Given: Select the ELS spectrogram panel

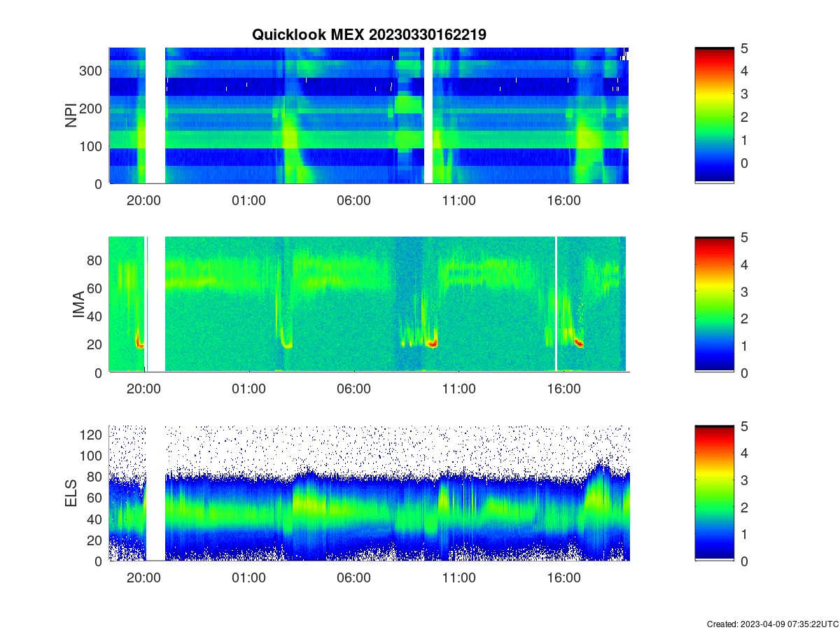Looking at the screenshot, I should pyautogui.click(x=369, y=493).
